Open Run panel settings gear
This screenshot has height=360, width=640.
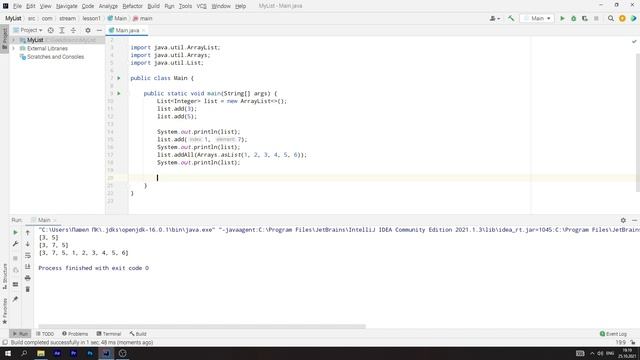[623, 220]
